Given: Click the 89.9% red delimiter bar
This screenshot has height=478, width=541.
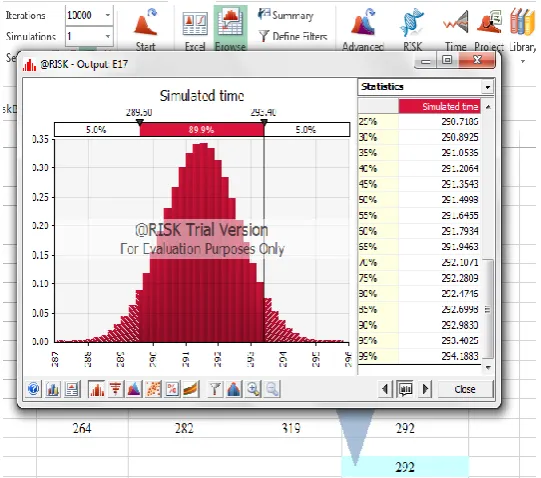Looking at the screenshot, I should pos(201,130).
